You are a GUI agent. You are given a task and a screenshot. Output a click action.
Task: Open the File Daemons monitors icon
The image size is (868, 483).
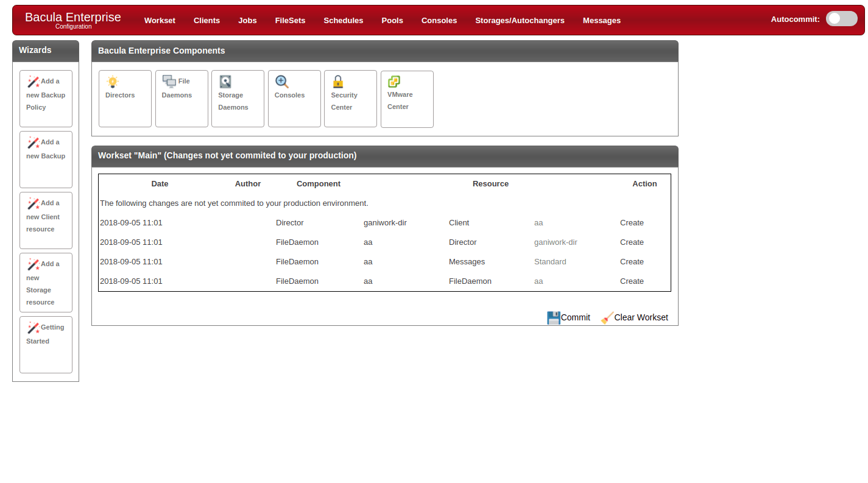[169, 82]
